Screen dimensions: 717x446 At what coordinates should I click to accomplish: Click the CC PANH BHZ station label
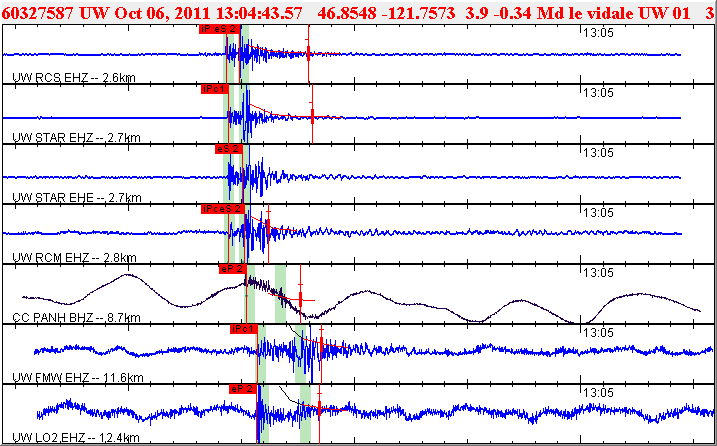[76, 317]
